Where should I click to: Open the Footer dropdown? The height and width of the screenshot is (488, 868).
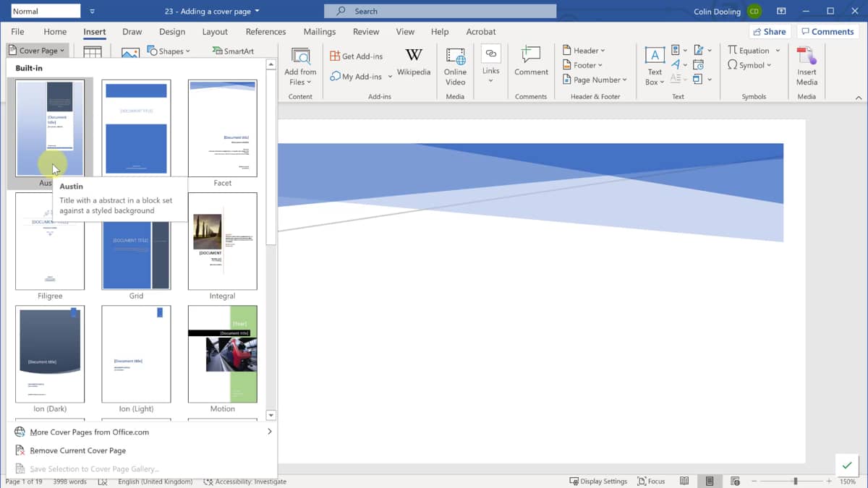[x=583, y=65]
